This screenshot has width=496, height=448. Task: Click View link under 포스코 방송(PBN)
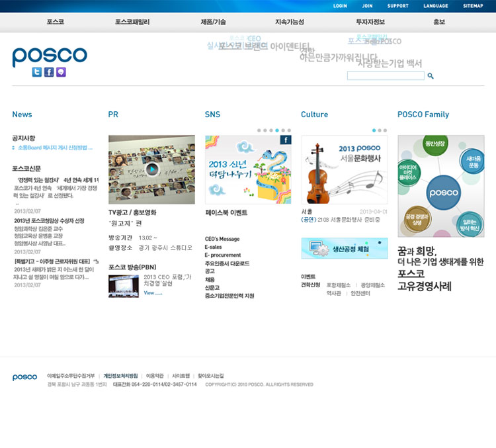click(x=153, y=293)
